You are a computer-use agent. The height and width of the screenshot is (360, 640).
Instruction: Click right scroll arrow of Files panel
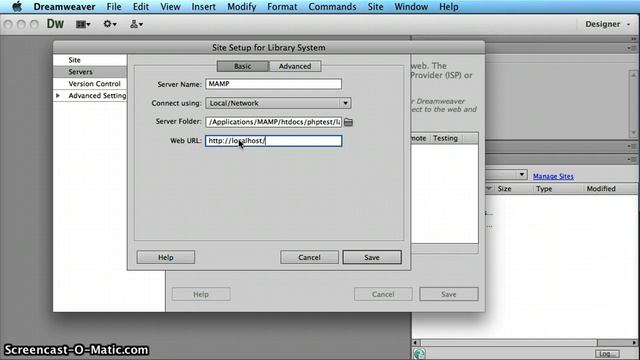coord(635,343)
